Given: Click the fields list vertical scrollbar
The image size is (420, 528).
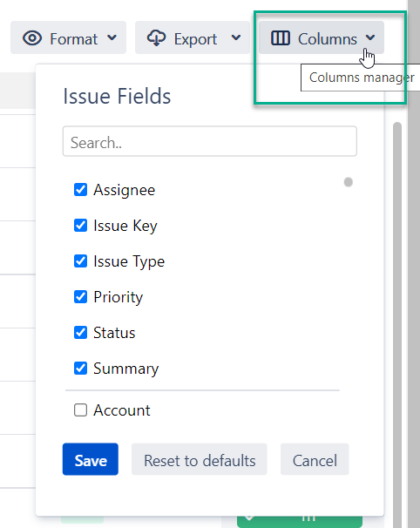Looking at the screenshot, I should pos(397,320).
